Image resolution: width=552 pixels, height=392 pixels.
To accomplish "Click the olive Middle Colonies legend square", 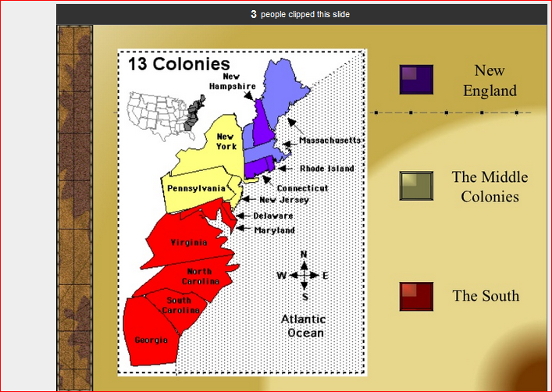I will [416, 186].
